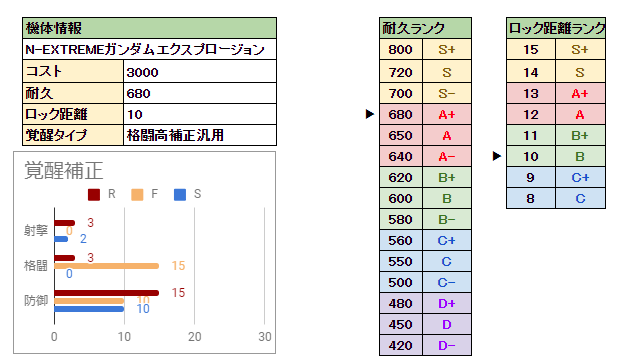Click the 560 durability cell
Viewport: 629px width, 364px height.
(401, 240)
